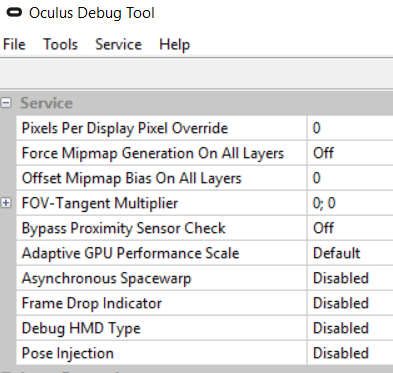Select the Pose Injection label
This screenshot has width=393, height=373.
68,354
